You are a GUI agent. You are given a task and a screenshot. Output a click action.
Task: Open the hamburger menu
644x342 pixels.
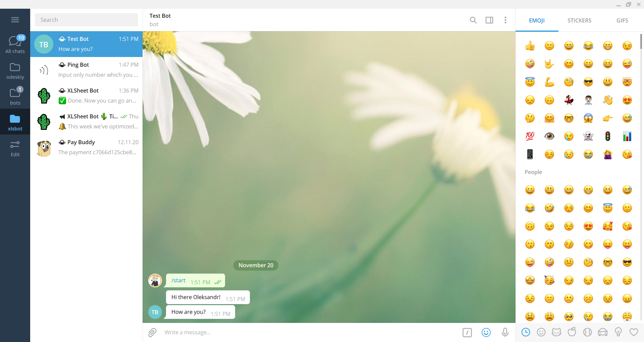click(15, 20)
